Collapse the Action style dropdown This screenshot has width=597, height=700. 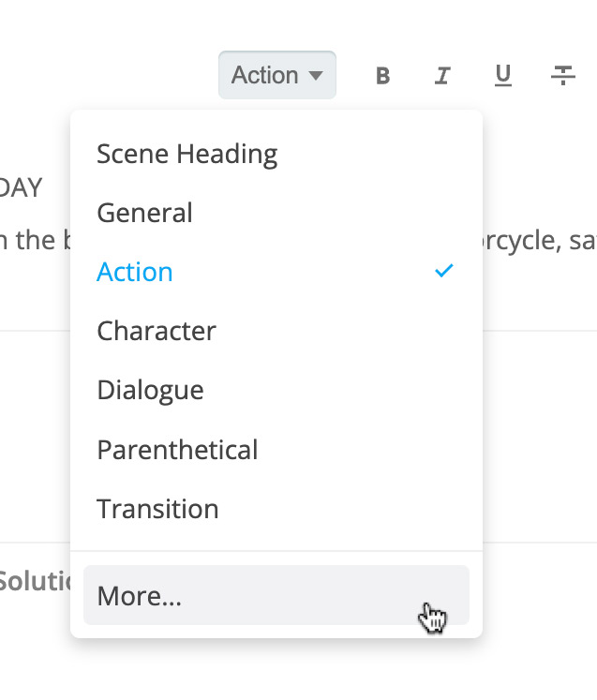coord(277,75)
